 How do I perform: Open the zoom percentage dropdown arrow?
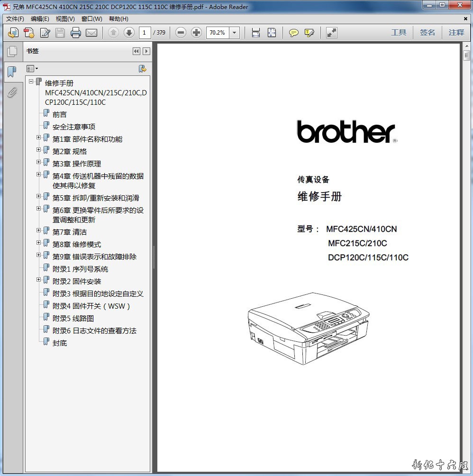pos(234,33)
